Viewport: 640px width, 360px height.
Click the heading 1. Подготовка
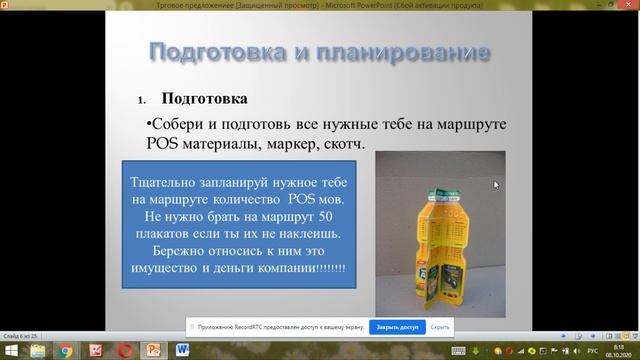193,99
